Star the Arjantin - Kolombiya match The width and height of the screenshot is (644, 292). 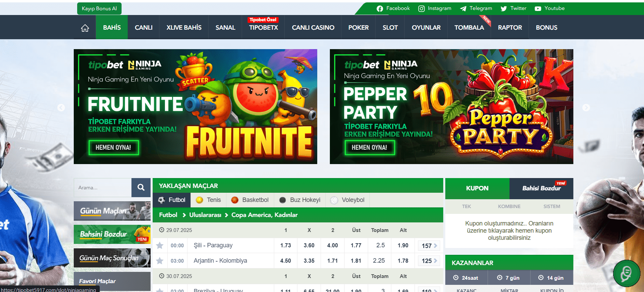click(159, 261)
